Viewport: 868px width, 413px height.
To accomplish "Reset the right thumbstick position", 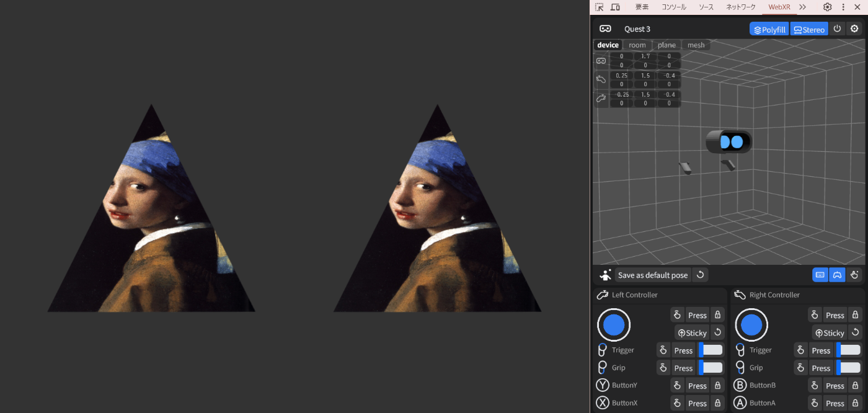I will tap(855, 332).
